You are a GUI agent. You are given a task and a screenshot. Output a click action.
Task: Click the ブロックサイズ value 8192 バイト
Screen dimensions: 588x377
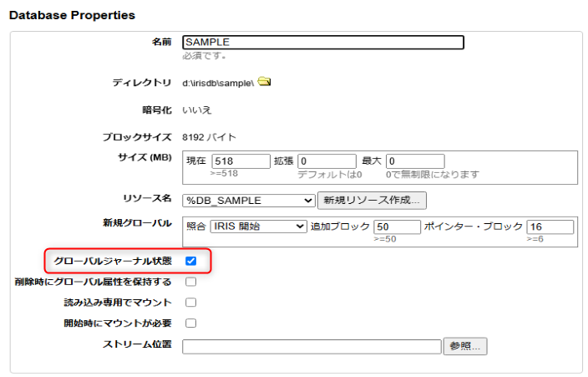[x=209, y=136]
